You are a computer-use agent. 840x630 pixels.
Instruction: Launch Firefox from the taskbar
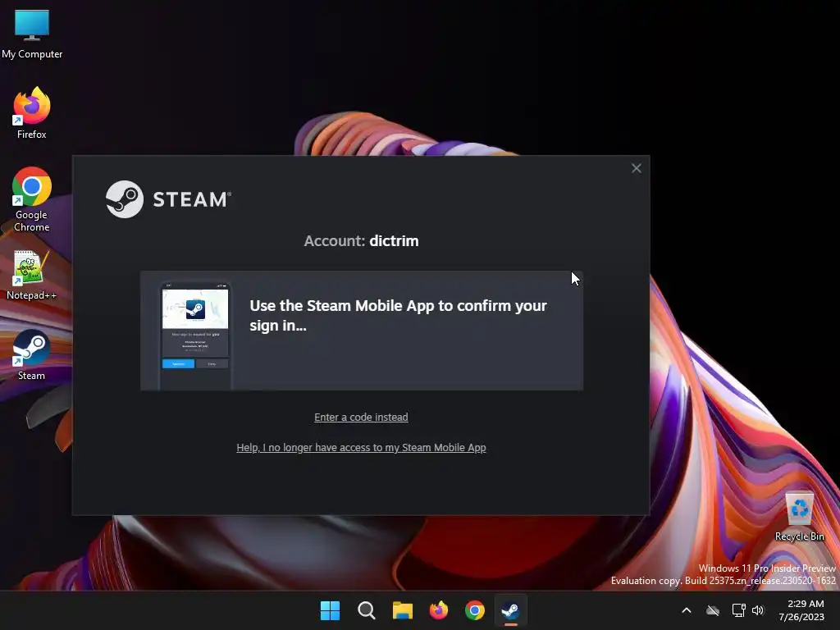coord(439,610)
